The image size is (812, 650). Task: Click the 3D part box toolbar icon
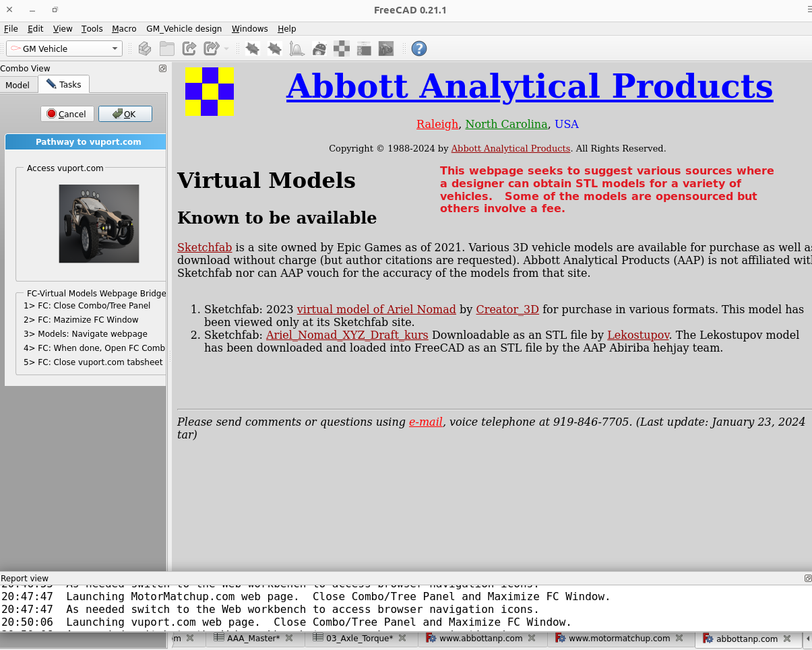(x=144, y=48)
